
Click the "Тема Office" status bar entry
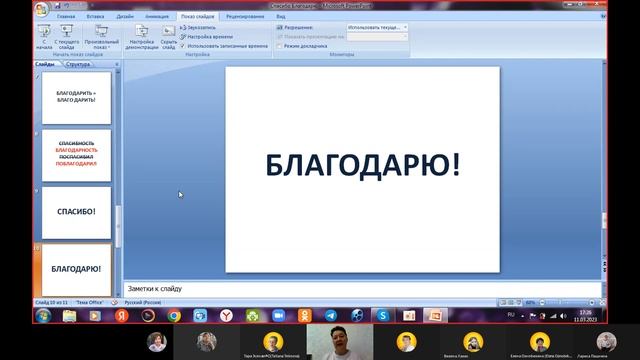click(90, 302)
